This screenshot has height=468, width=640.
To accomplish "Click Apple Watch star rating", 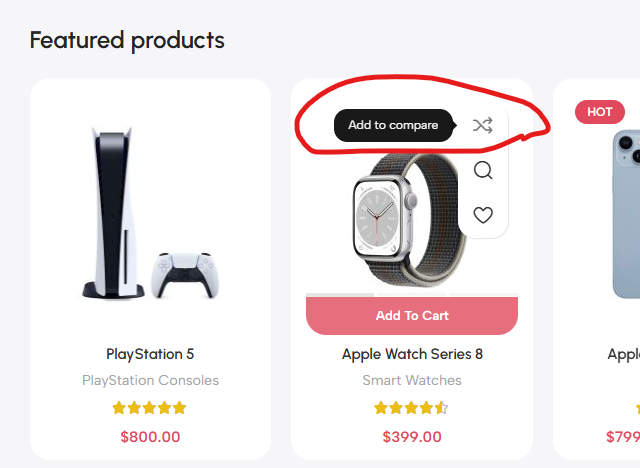I will tap(411, 408).
